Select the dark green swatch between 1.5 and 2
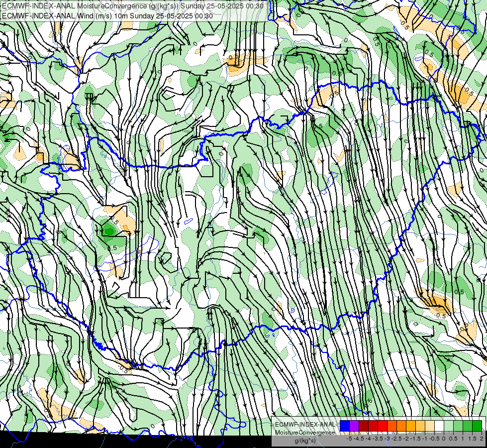487x448 pixels. (477, 426)
